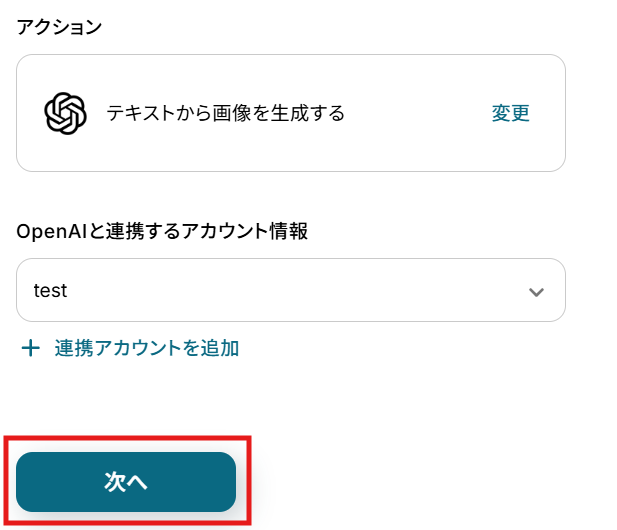This screenshot has height=530, width=617.
Task: Show account options with the down arrow
Action: pos(536,292)
